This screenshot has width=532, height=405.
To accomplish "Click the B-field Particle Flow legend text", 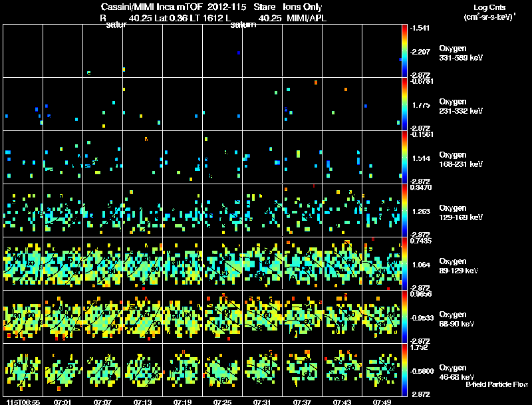I will point(497,384).
